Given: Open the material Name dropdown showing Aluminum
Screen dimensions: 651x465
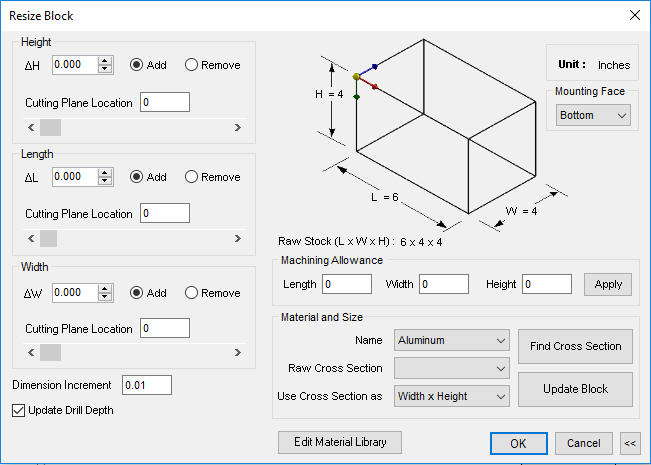Looking at the screenshot, I should (x=451, y=340).
